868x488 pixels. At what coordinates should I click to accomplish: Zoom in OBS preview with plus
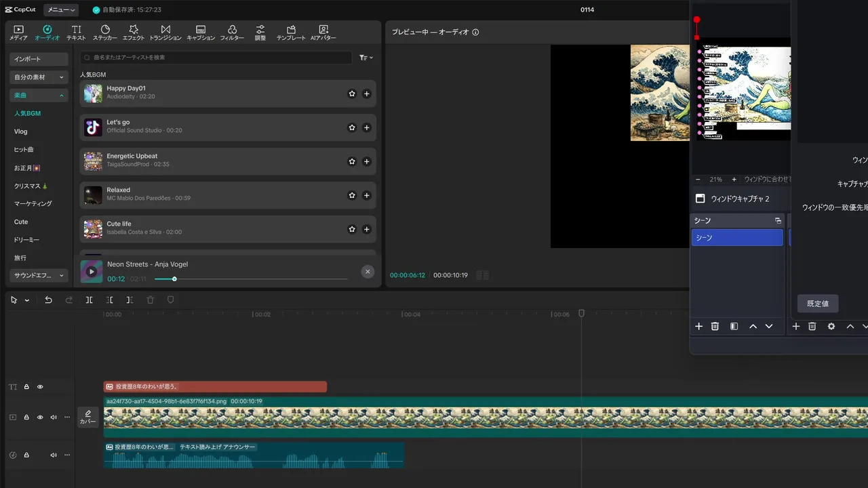(734, 180)
